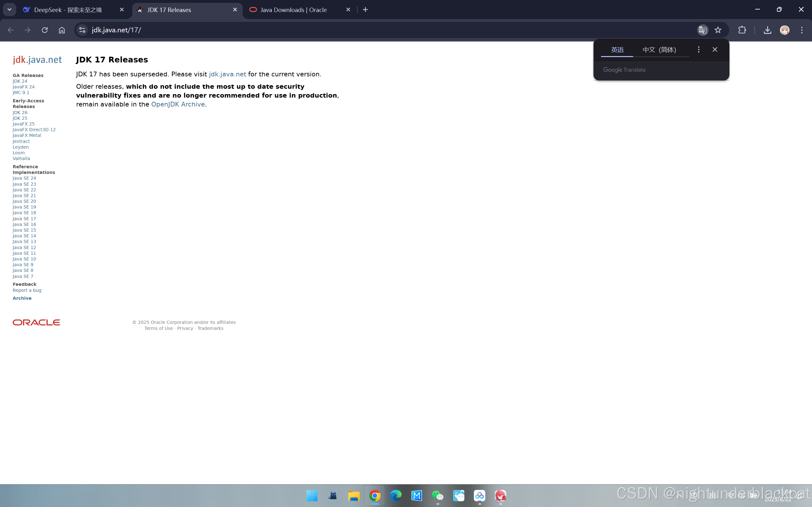Open File Explorer from the taskbar
The height and width of the screenshot is (507, 812).
tap(354, 496)
